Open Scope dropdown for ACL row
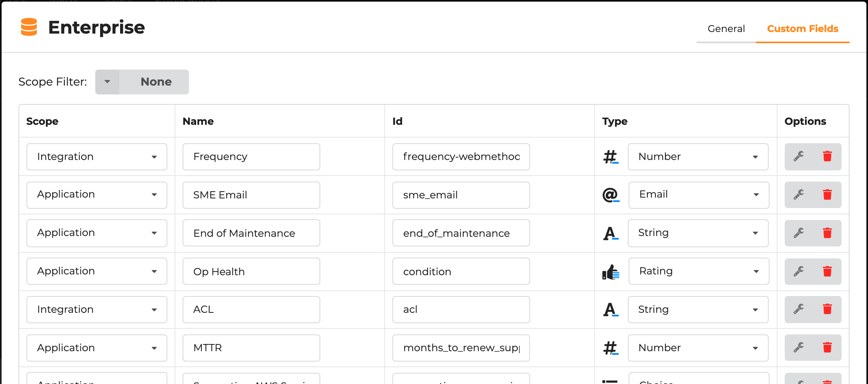This screenshot has height=384, width=868. [x=97, y=310]
